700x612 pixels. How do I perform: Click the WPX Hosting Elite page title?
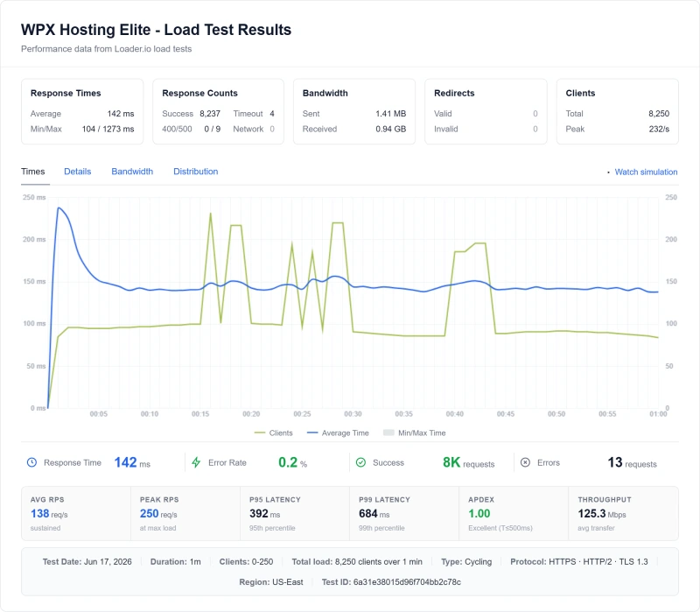[156, 30]
